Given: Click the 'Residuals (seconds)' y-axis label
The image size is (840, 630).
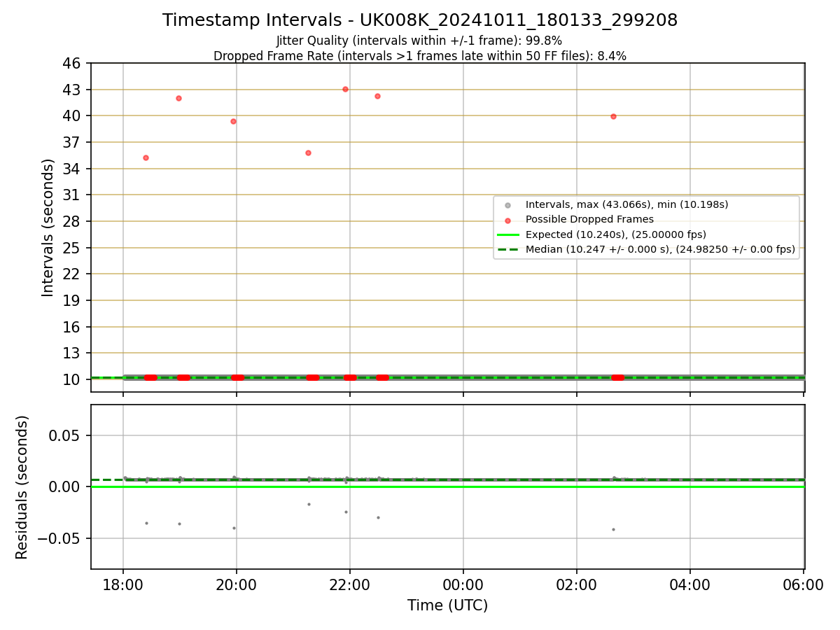Looking at the screenshot, I should click(22, 487).
